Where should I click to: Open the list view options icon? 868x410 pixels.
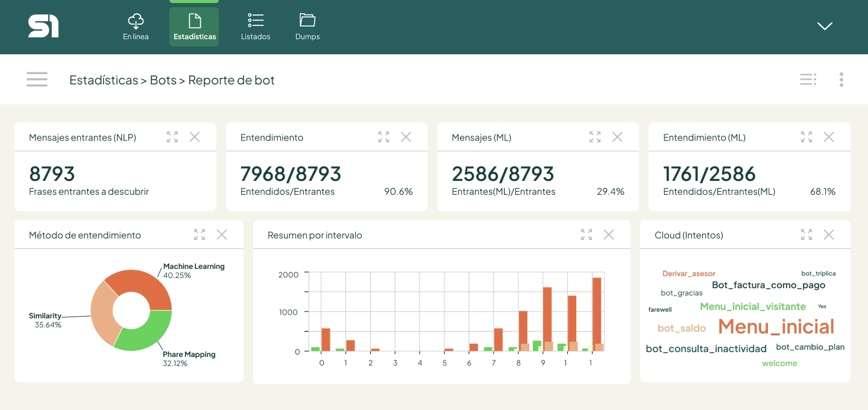(808, 80)
